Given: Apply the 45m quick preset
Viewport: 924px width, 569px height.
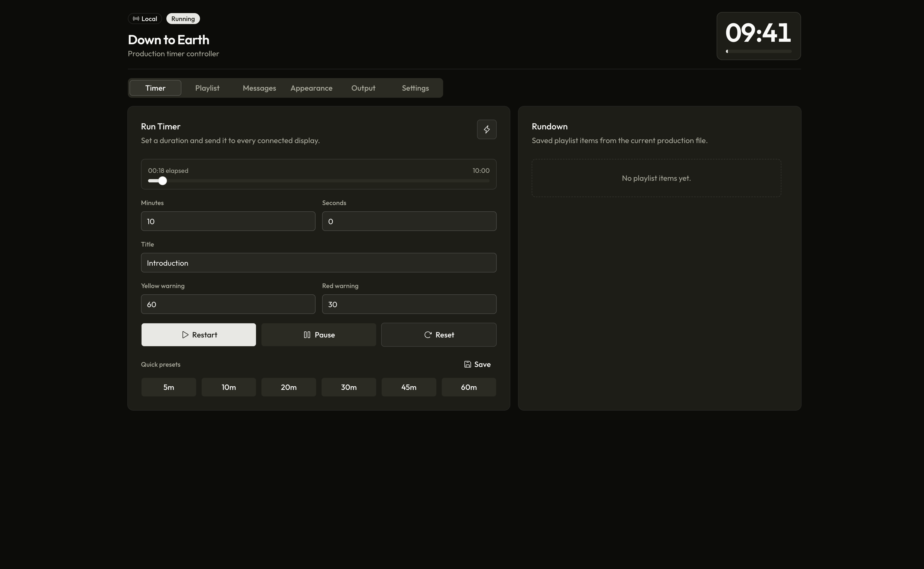Looking at the screenshot, I should click(x=408, y=387).
